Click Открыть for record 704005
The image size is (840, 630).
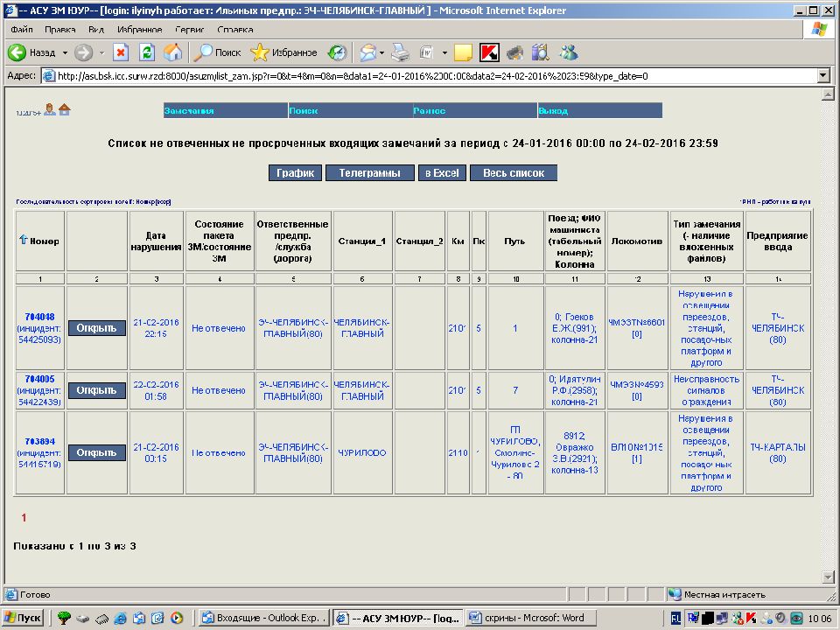tap(96, 390)
